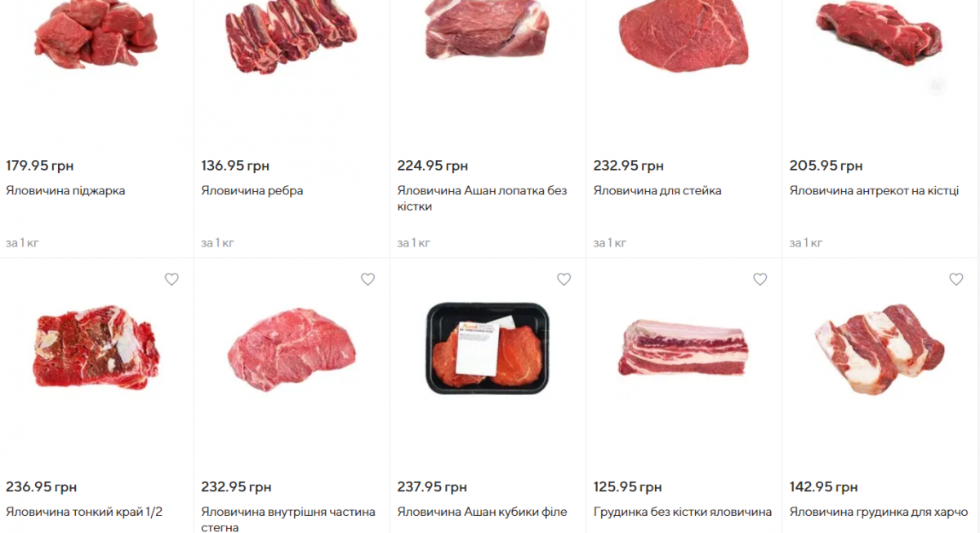Open Яловичина грудинка для харчо title

[879, 513]
